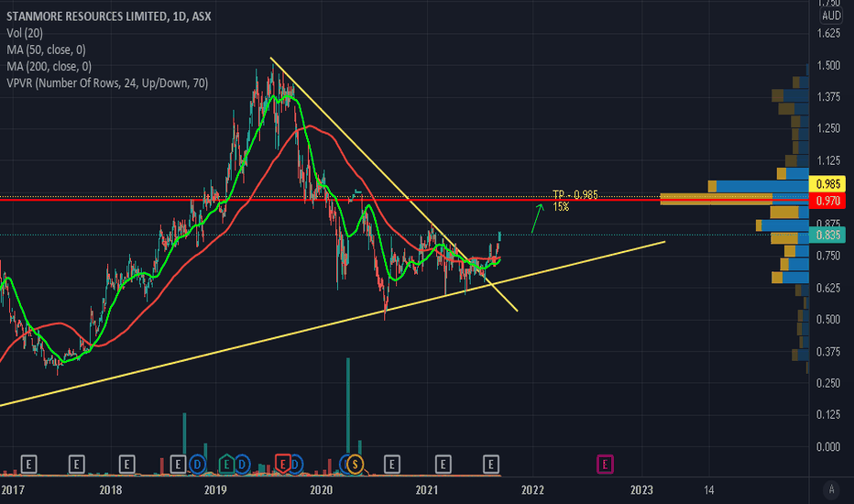Screen dimensions: 854x504
Task: Select the Vol (20) indicator legend
Action: (x=25, y=33)
